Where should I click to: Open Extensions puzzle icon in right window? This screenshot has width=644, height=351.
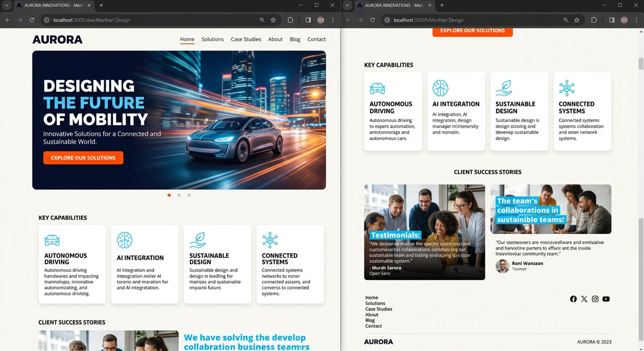coord(594,20)
